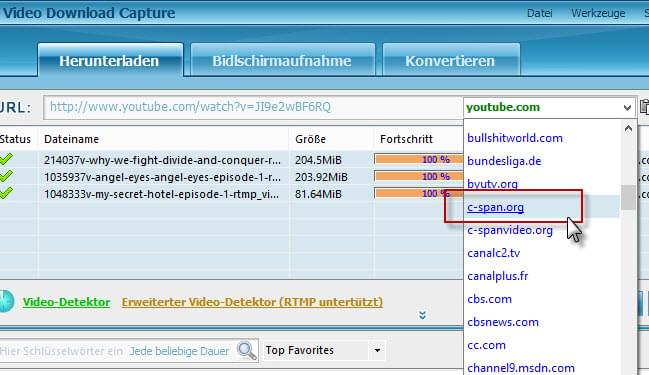Click the site list scrollbar thumb
The width and height of the screenshot is (649, 375).
pyautogui.click(x=628, y=197)
